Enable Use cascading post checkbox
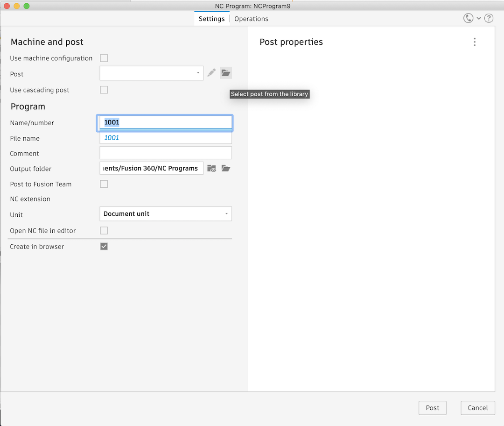Viewport: 504px width, 426px height. (104, 90)
